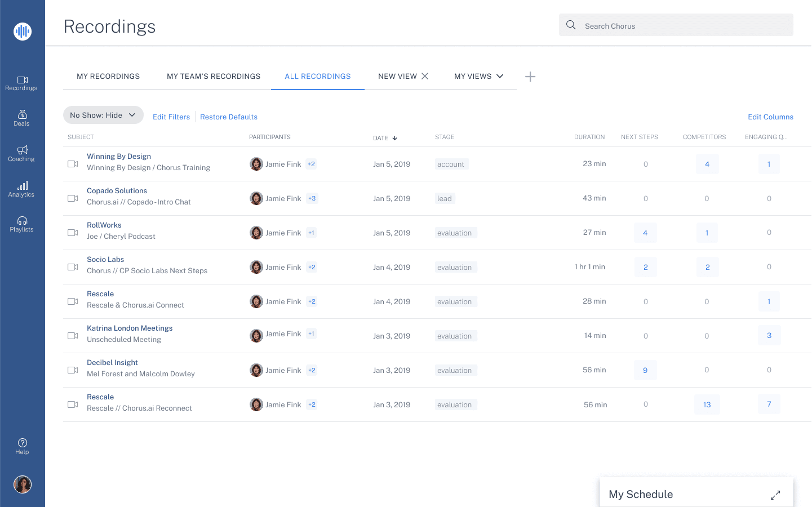Open Katrina London Meetings recording
This screenshot has width=812, height=507.
click(x=130, y=328)
